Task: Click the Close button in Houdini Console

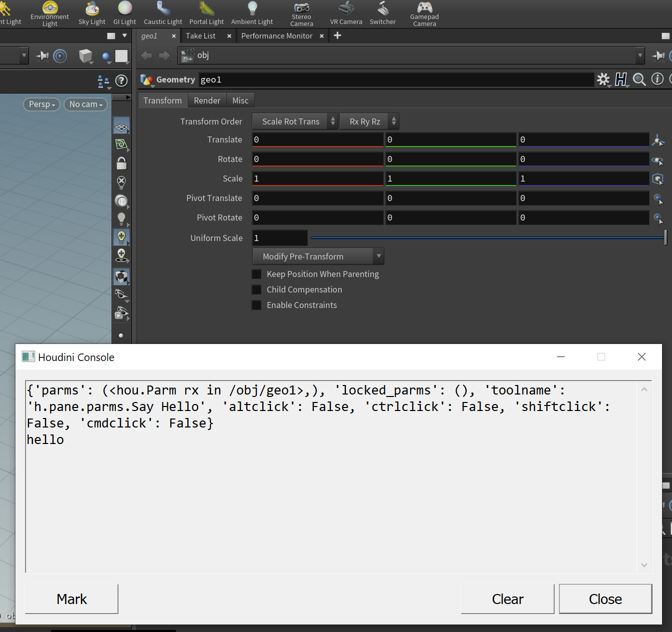Action: pos(606,599)
